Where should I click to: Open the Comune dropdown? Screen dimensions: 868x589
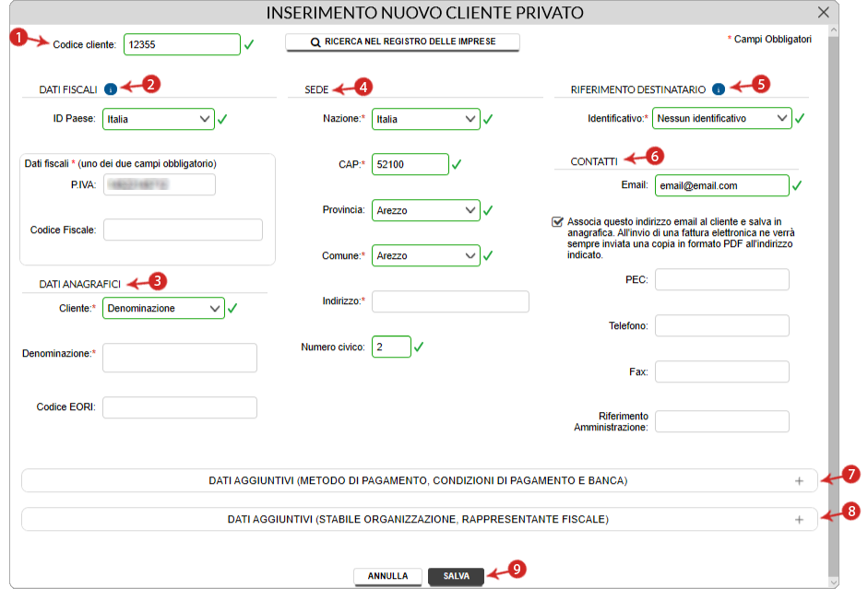click(x=425, y=255)
